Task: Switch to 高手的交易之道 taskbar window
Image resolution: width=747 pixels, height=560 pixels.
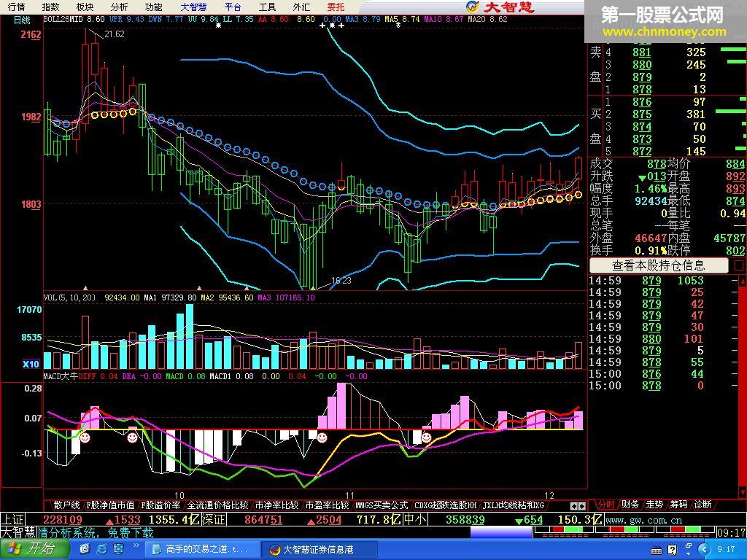Action: (203, 550)
